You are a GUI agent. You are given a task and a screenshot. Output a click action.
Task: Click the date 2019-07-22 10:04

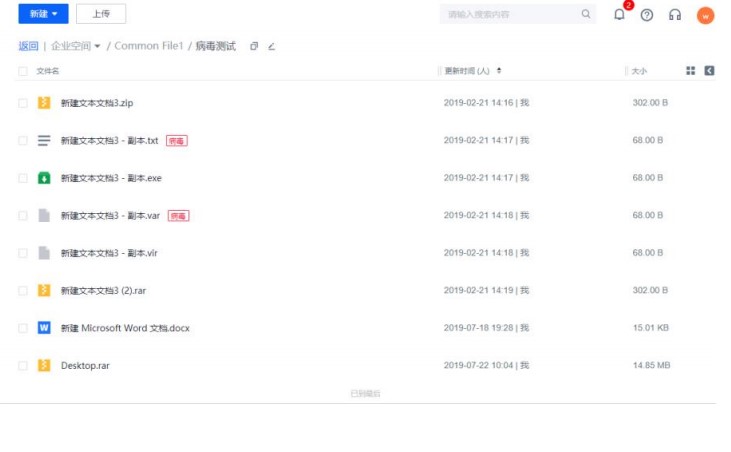point(478,365)
